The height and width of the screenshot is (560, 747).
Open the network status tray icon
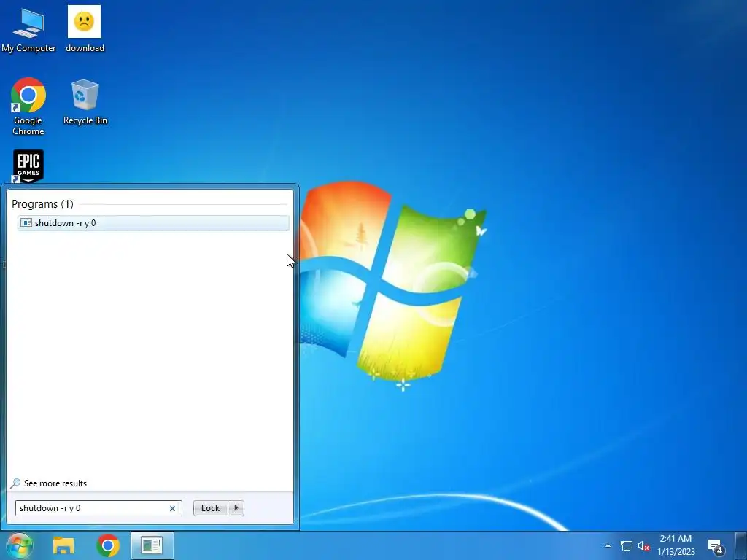[627, 545]
